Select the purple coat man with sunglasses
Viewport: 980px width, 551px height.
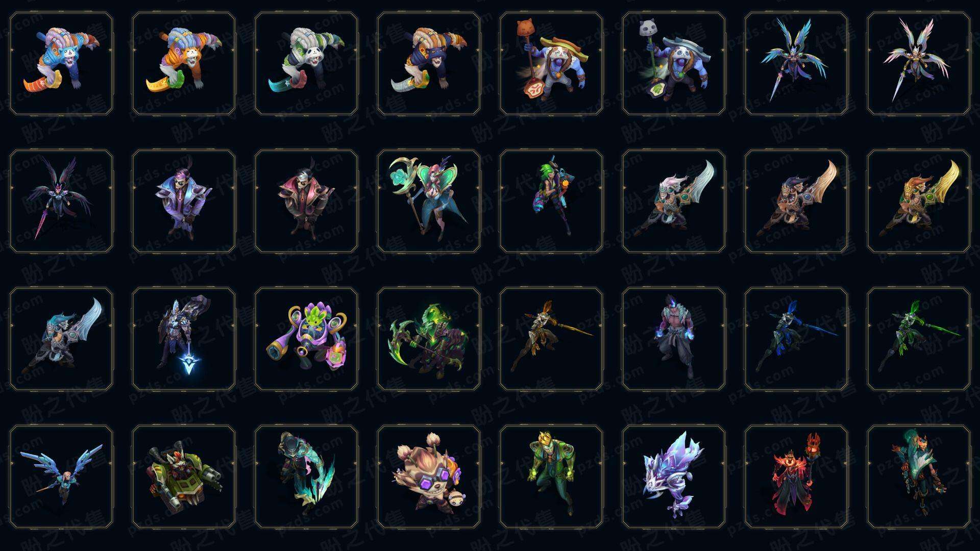[x=184, y=201]
